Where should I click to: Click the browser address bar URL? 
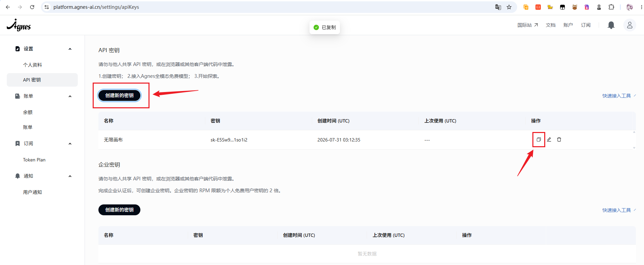[96, 7]
